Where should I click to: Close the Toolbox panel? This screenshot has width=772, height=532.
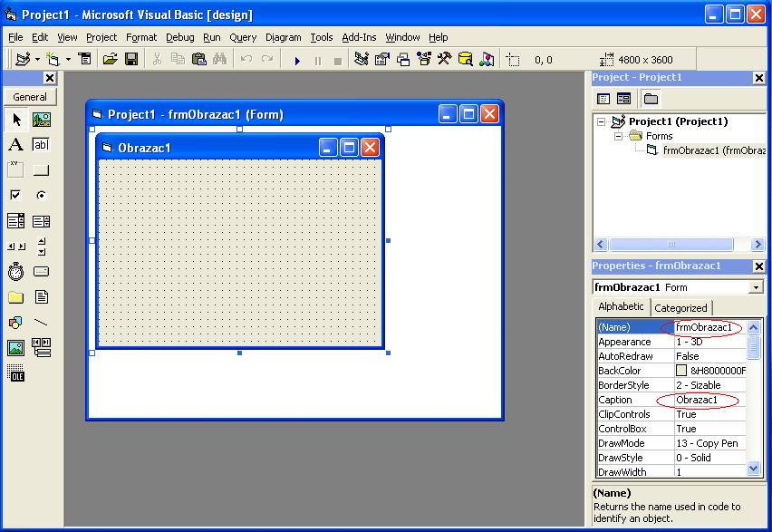[x=50, y=78]
